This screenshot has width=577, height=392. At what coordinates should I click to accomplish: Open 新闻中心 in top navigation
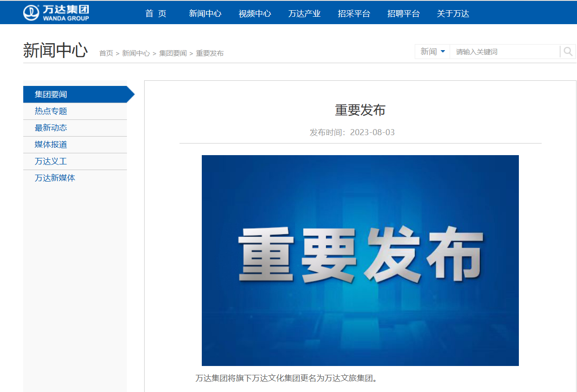tap(205, 13)
